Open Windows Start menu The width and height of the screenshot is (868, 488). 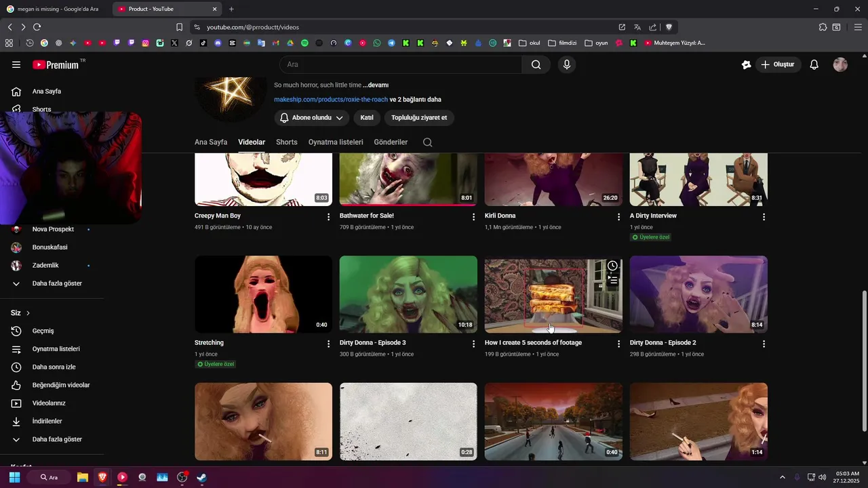(x=14, y=477)
